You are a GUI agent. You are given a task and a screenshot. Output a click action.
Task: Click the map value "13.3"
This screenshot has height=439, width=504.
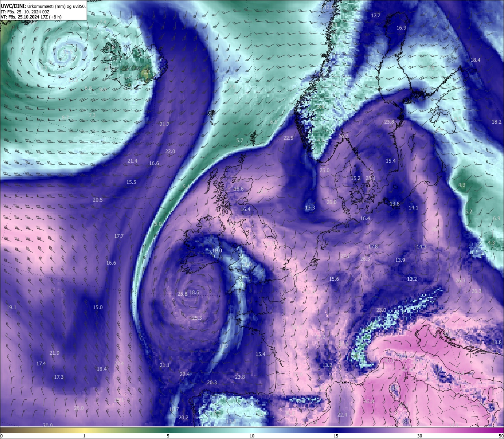click(310, 207)
